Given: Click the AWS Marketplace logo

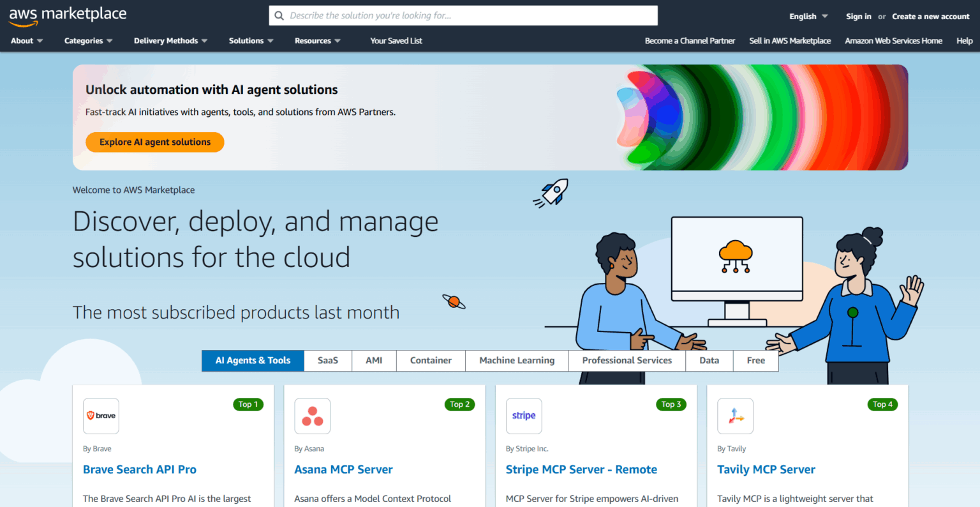Looking at the screenshot, I should (68, 16).
